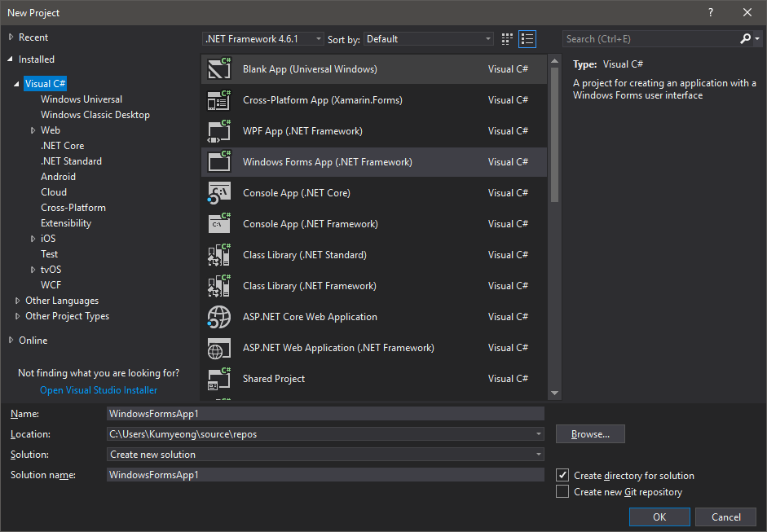
Task: Select the Cross-Platform category
Action: (73, 208)
